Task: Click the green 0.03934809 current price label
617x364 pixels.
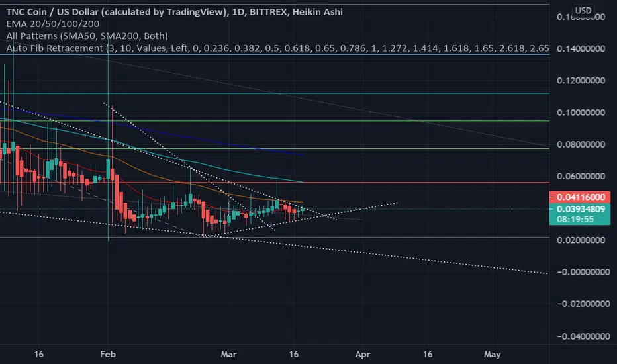Action: click(x=580, y=209)
